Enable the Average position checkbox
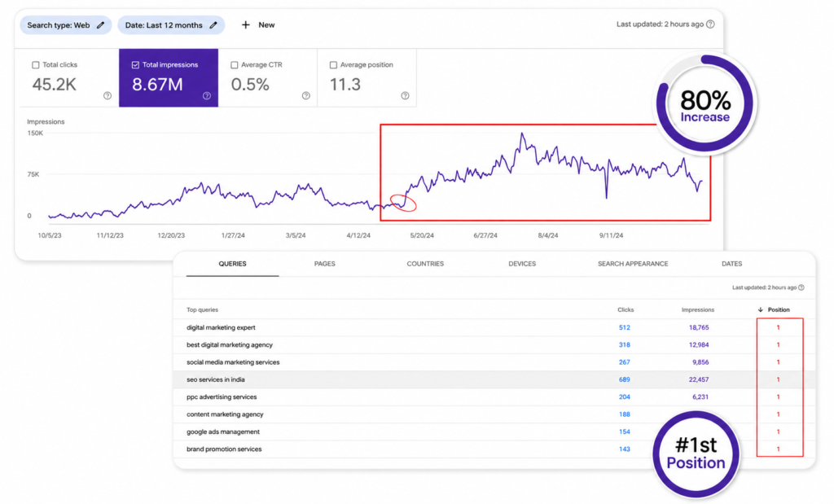This screenshot has width=834, height=504. point(333,65)
